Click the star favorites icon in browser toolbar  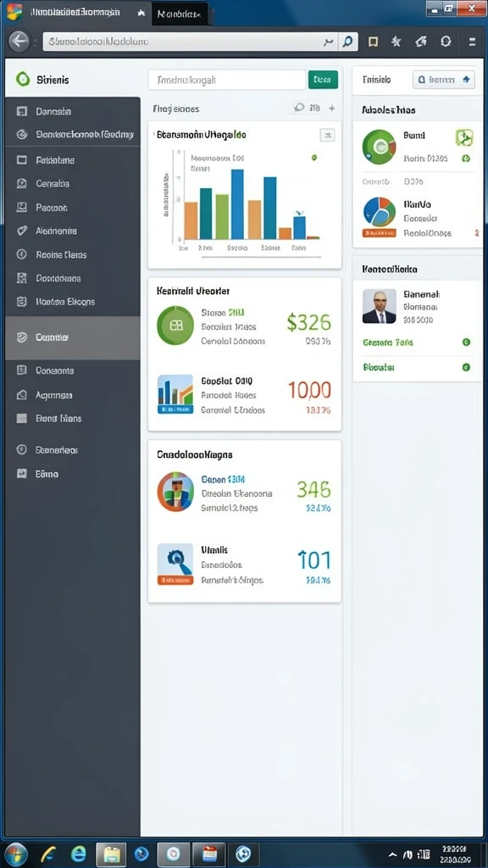coord(396,42)
